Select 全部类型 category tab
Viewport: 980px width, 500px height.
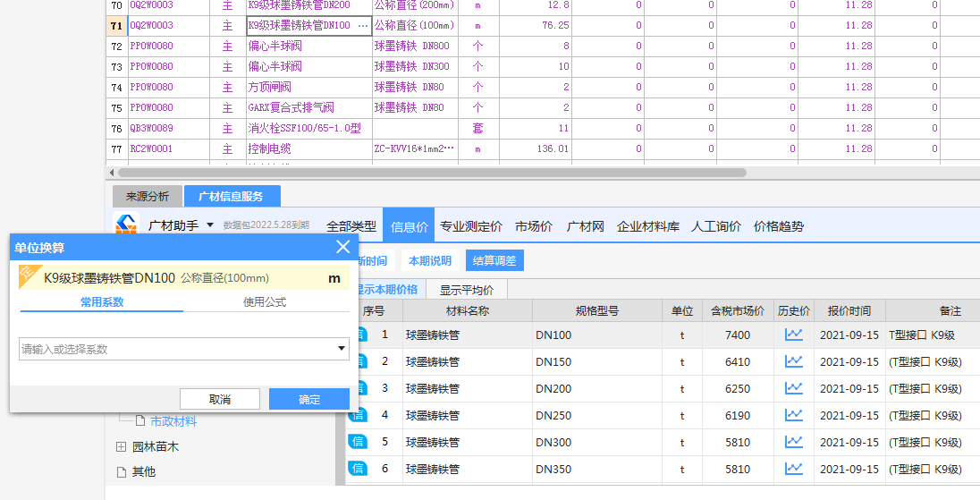point(351,226)
